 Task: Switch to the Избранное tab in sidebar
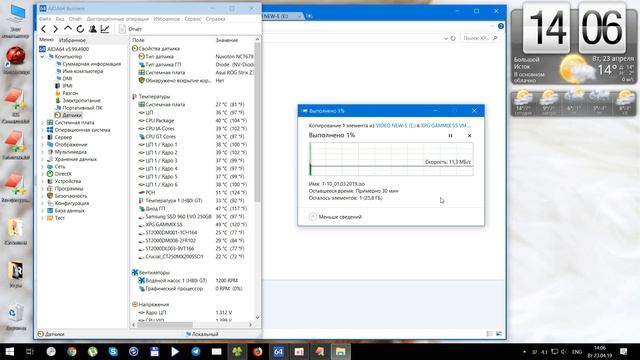(x=72, y=40)
